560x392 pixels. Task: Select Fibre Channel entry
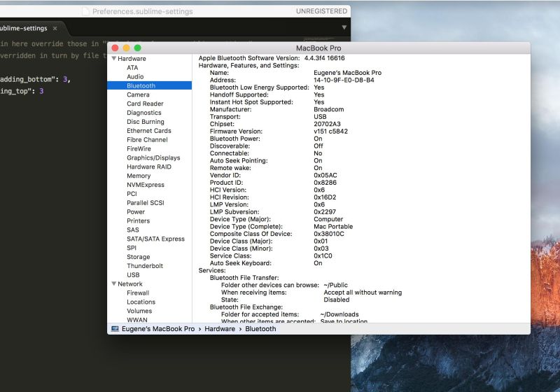pos(147,139)
